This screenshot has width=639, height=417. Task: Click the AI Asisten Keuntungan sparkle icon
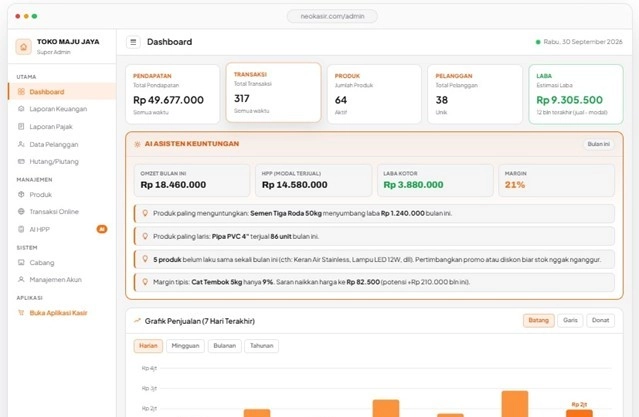(x=137, y=144)
